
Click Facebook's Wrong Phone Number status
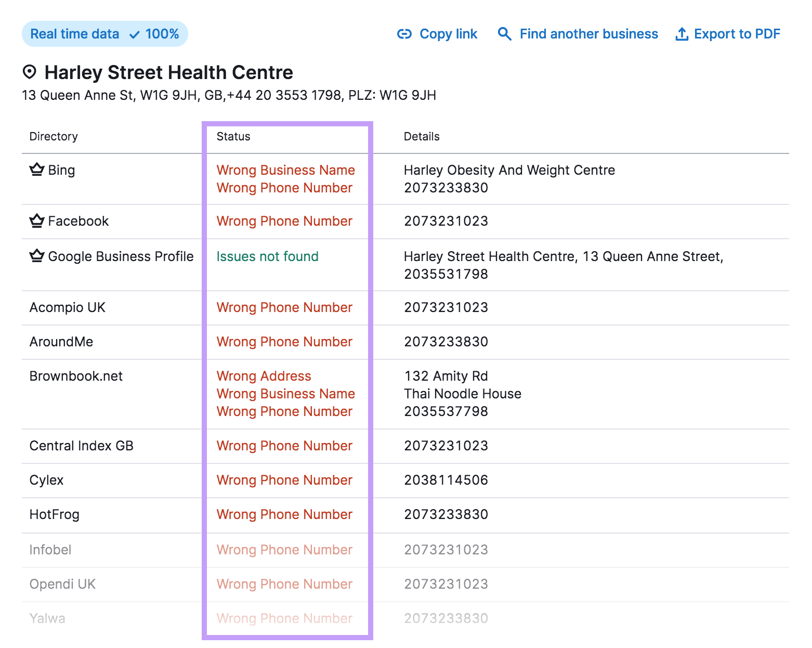click(284, 221)
